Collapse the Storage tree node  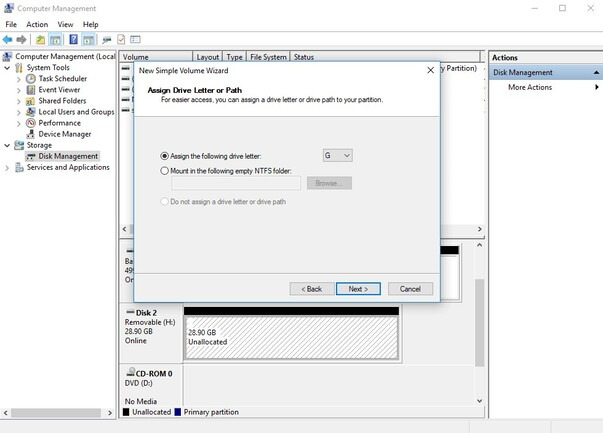(x=7, y=145)
